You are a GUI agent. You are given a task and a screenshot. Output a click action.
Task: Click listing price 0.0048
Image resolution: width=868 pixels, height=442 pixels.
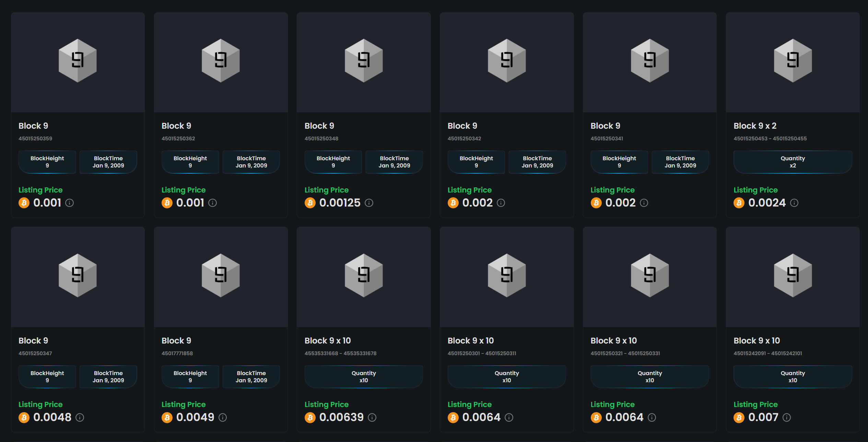[x=52, y=417]
